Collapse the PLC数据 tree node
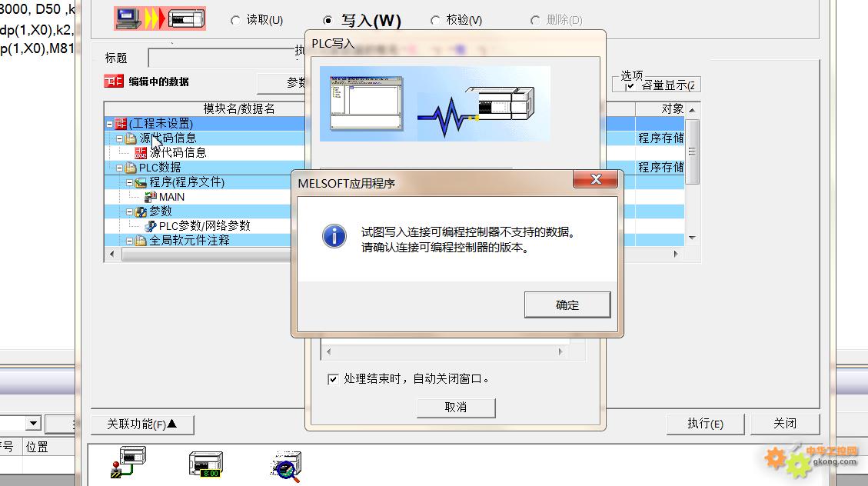868x486 pixels. 120,168
